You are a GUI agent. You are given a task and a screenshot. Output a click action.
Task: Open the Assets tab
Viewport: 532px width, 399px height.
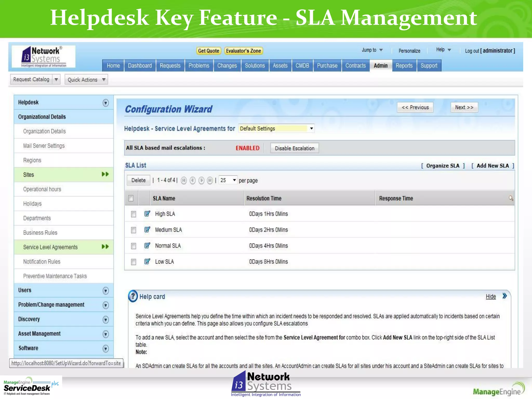(x=280, y=65)
